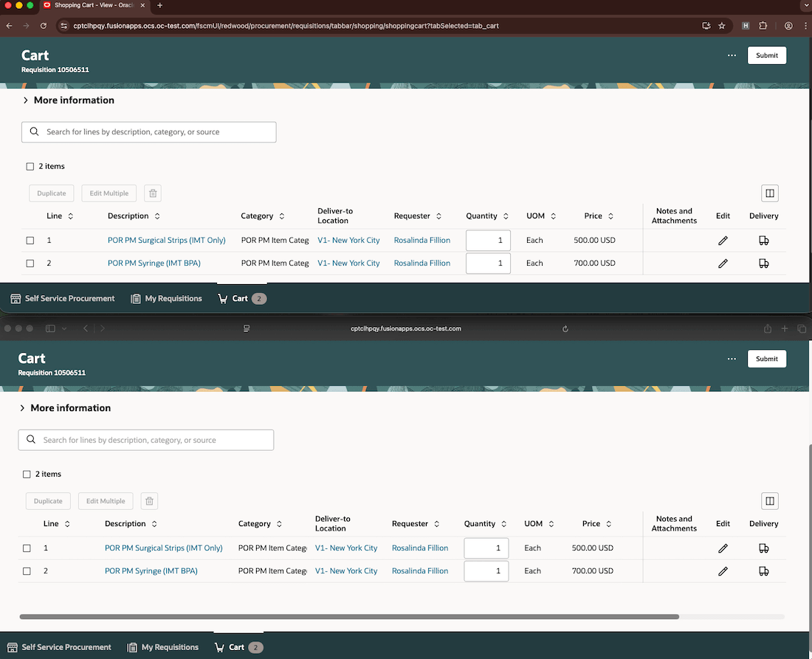Click line search field in Safari cart
Viewport: 812px width, 659px height.
click(x=145, y=440)
